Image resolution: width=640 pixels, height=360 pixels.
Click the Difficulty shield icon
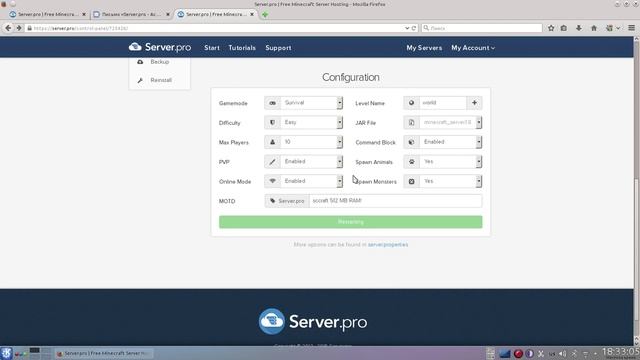point(273,122)
